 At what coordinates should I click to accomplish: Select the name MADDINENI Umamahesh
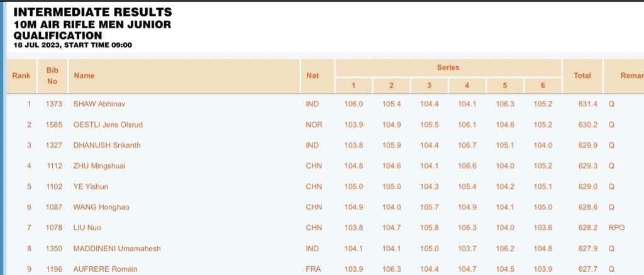[x=117, y=249]
